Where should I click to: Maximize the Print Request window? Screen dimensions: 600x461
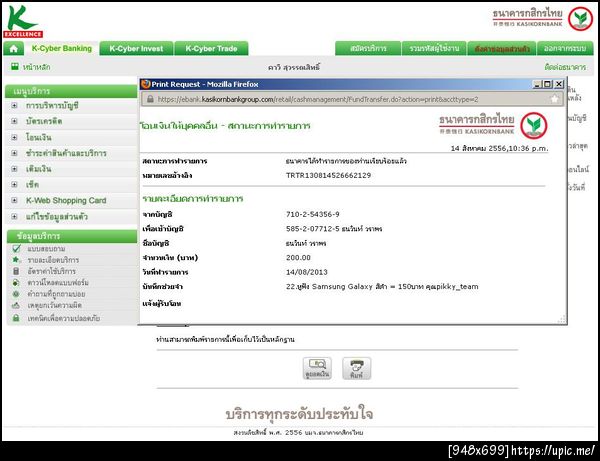(x=548, y=84)
